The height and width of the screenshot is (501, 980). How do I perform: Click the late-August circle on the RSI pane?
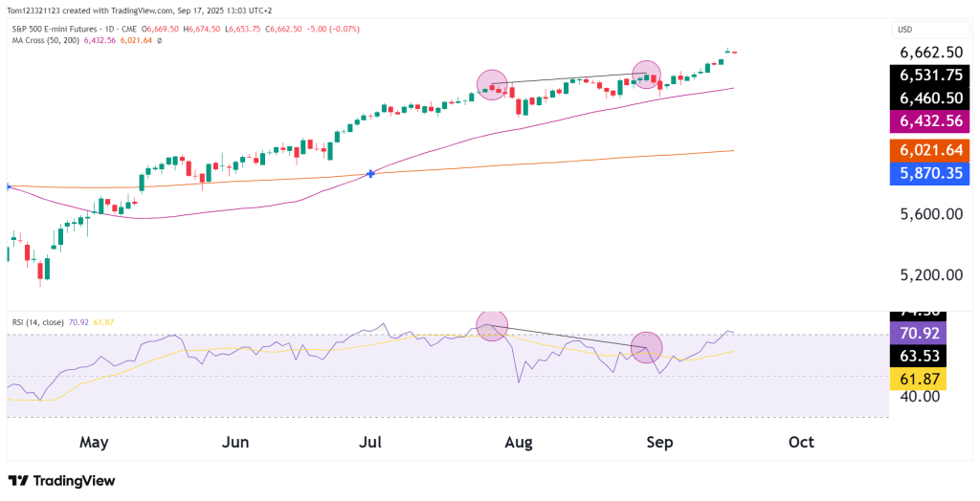pyautogui.click(x=647, y=348)
